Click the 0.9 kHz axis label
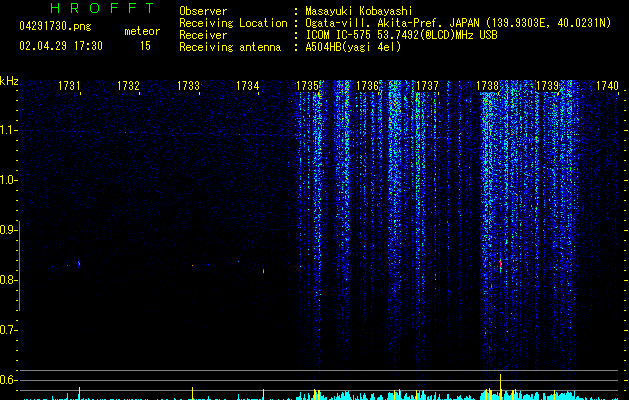629x400 pixels. [x=8, y=230]
